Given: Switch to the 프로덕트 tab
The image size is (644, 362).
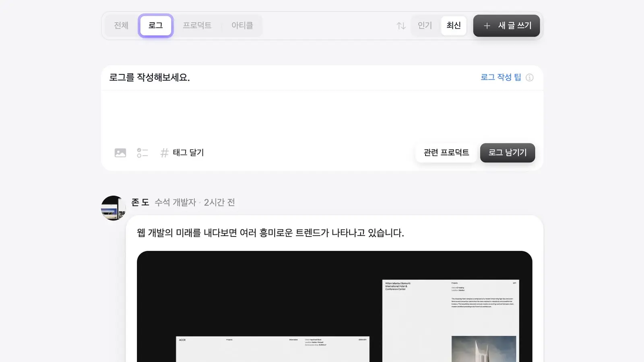Looking at the screenshot, I should 197,26.
